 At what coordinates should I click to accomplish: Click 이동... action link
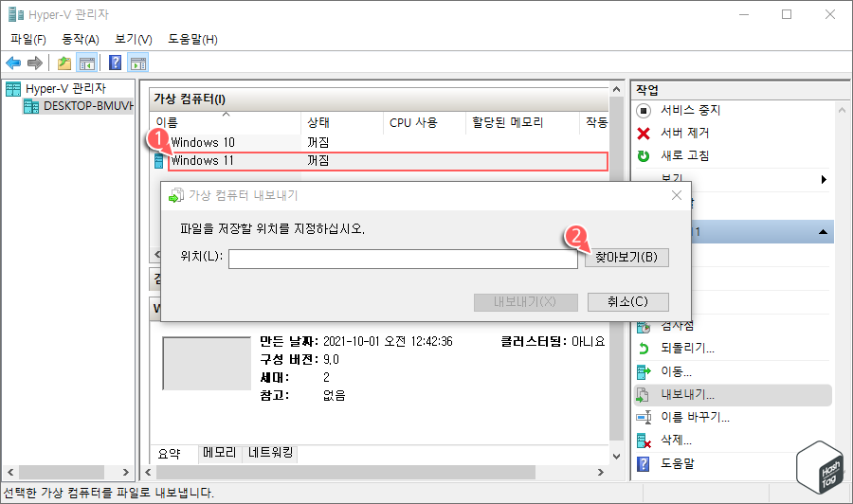(x=676, y=372)
